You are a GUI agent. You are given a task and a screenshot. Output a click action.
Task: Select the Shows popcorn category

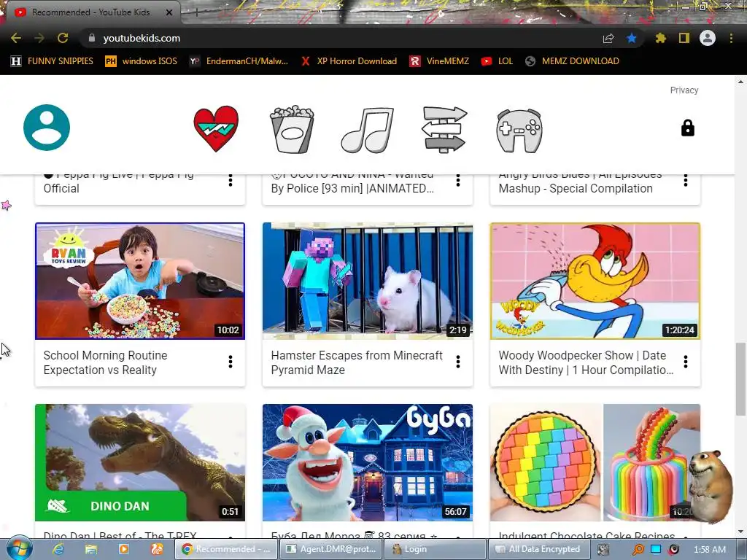click(292, 129)
